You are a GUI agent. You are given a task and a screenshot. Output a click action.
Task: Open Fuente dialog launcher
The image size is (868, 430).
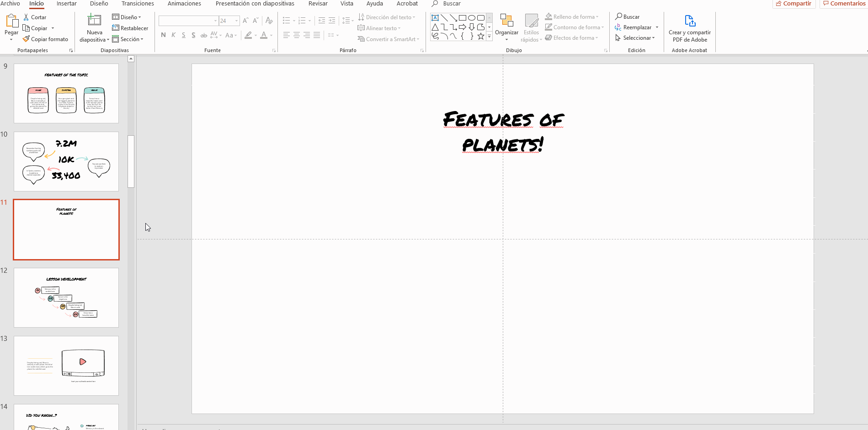274,50
